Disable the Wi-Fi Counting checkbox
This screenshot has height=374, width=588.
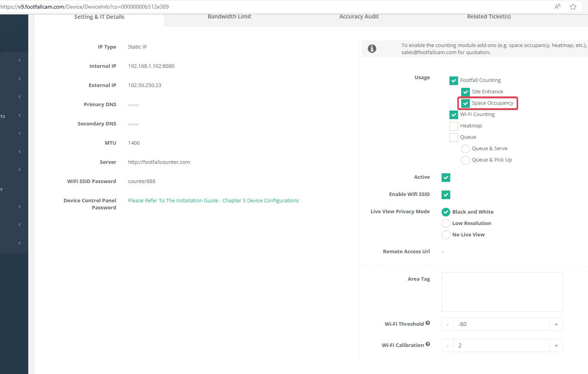[x=454, y=114]
